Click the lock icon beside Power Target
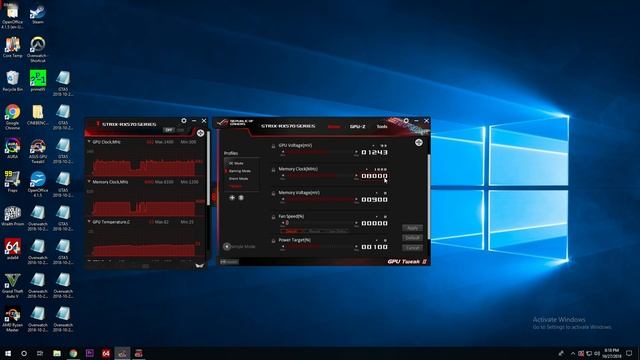Viewport: 640px width, 360px height. point(273,241)
